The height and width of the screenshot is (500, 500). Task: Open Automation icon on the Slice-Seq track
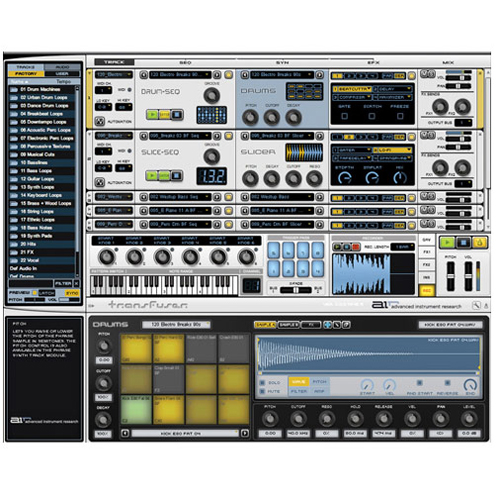click(100, 182)
